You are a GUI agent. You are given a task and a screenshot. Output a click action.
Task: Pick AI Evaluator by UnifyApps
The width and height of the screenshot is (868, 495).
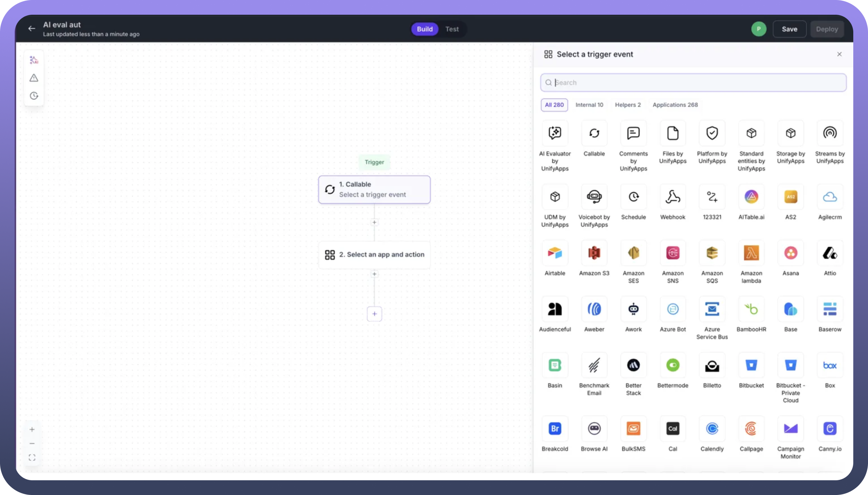pos(555,133)
